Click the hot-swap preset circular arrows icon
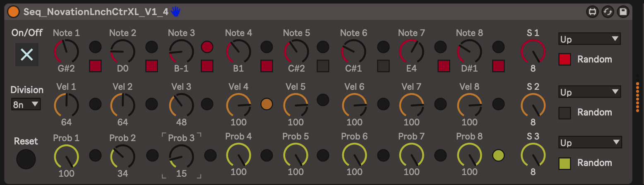Image resolution: width=644 pixels, height=185 pixels. [608, 12]
